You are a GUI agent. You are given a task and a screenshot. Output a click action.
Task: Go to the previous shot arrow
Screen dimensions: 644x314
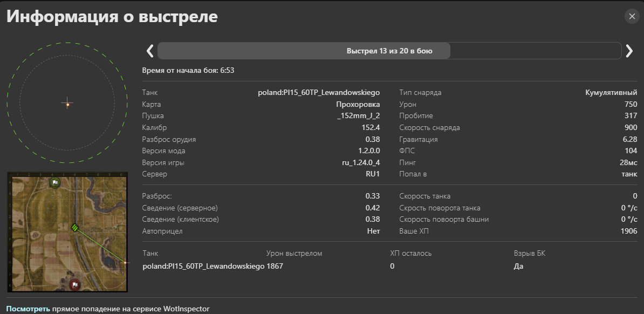pos(150,51)
